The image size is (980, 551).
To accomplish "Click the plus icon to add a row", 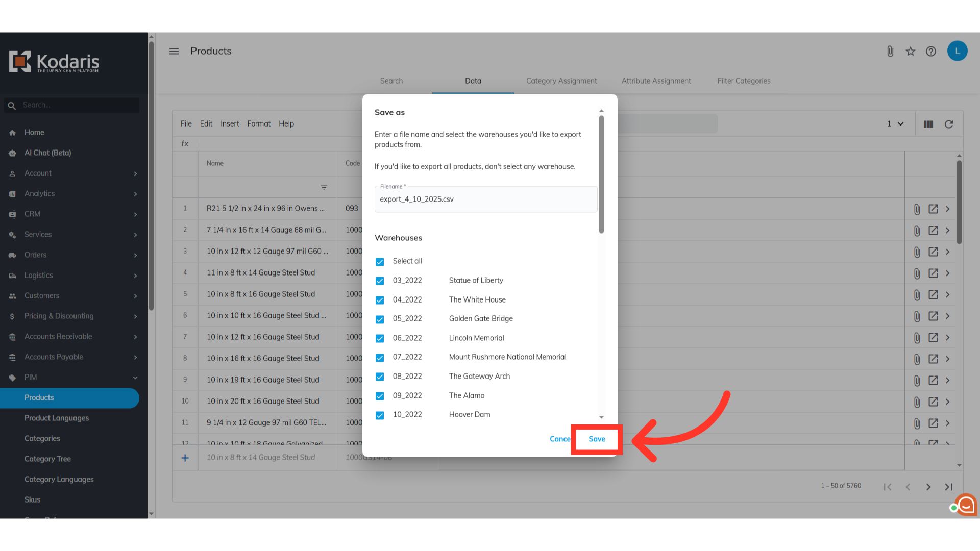I will tap(185, 458).
